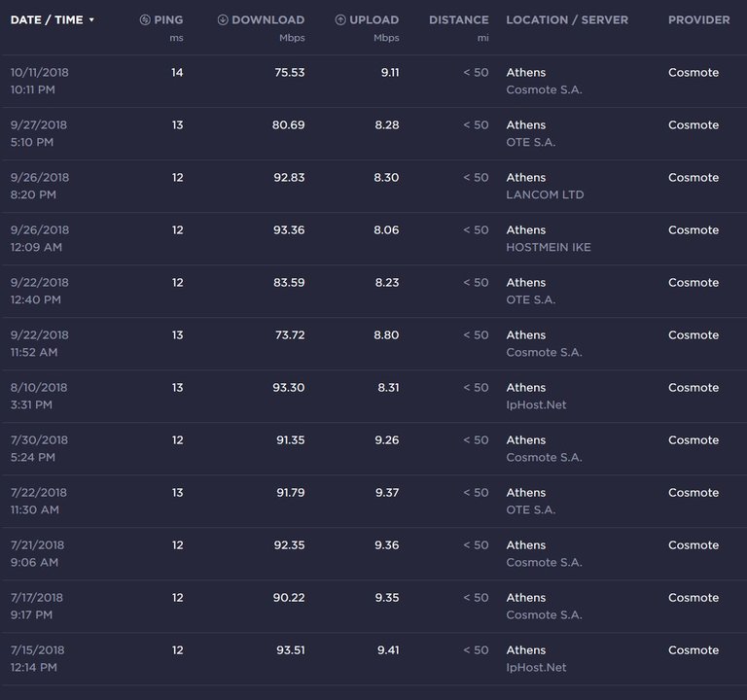Click upload value 9.35
Image resolution: width=747 pixels, height=700 pixels.
pyautogui.click(x=386, y=598)
